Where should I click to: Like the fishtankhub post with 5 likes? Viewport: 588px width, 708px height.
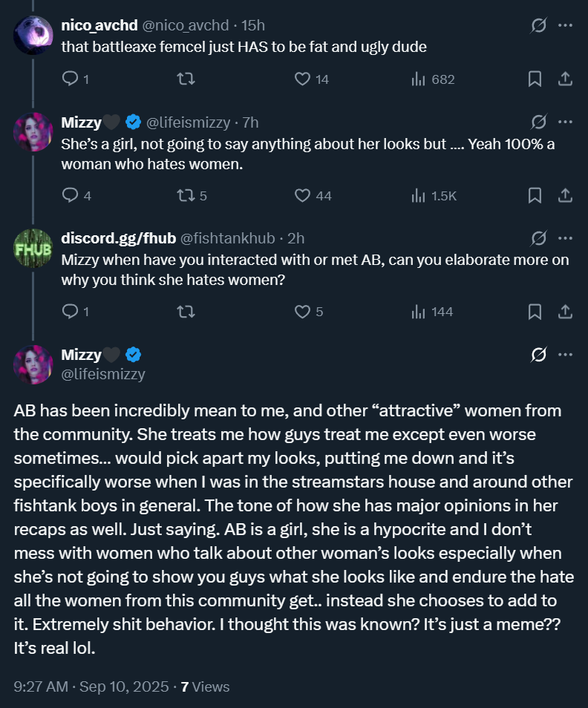tap(302, 312)
